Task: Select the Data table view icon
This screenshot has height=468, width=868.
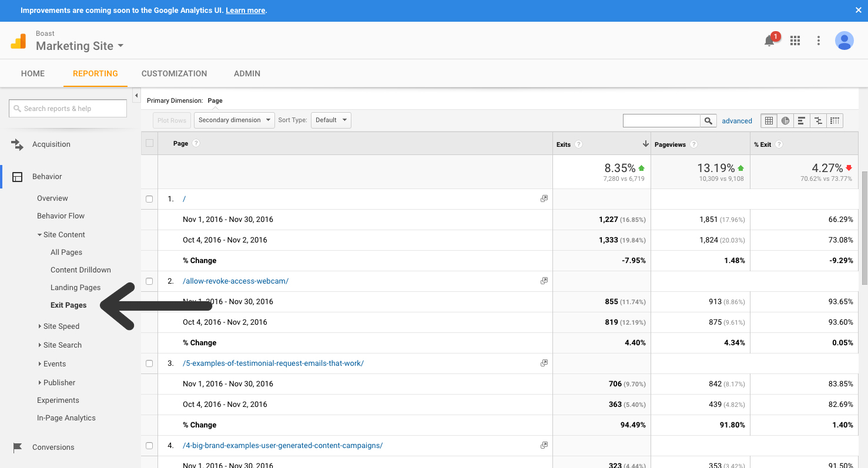Action: (769, 120)
